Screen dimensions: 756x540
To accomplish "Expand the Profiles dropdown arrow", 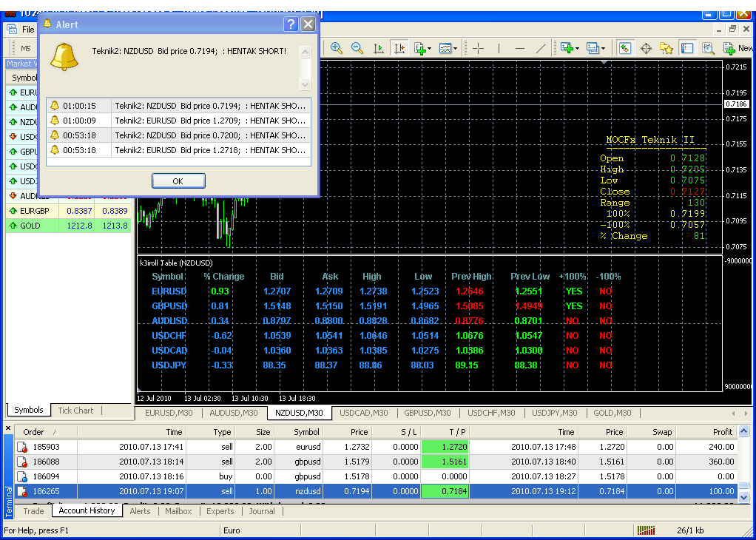I will 603,48.
